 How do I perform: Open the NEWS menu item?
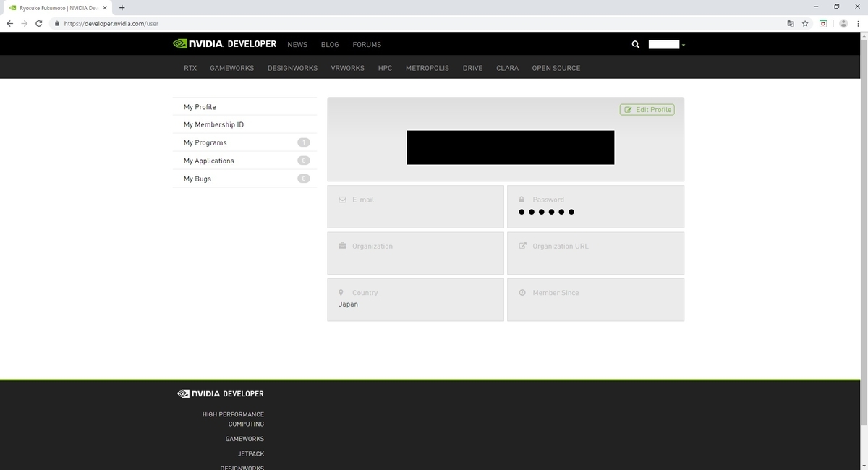[297, 44]
